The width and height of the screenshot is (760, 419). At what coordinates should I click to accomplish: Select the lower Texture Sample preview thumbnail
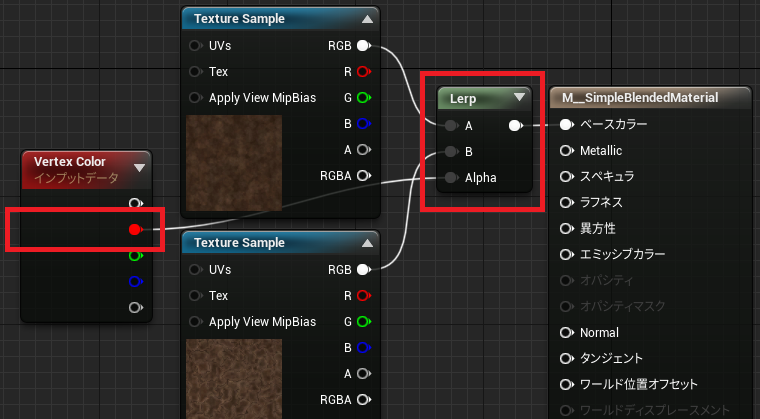coord(234,379)
